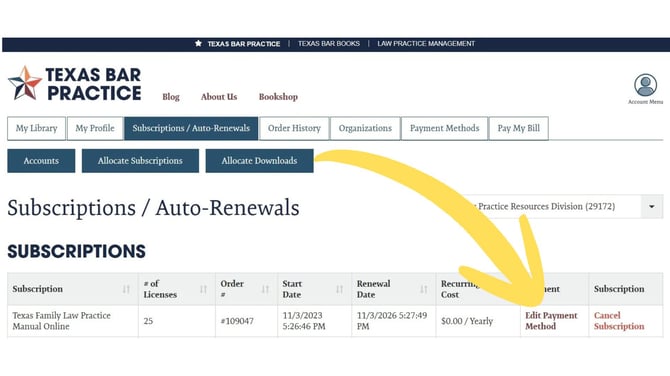Select the Texas Family Law Practice Manual Online cell
Screen dimensions: 670x376
pyautogui.click(x=73, y=321)
